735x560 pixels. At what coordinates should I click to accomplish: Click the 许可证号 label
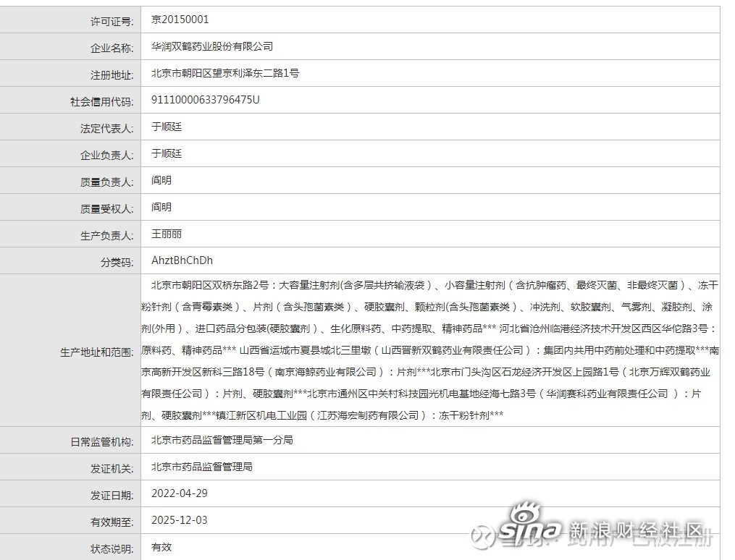112,22
